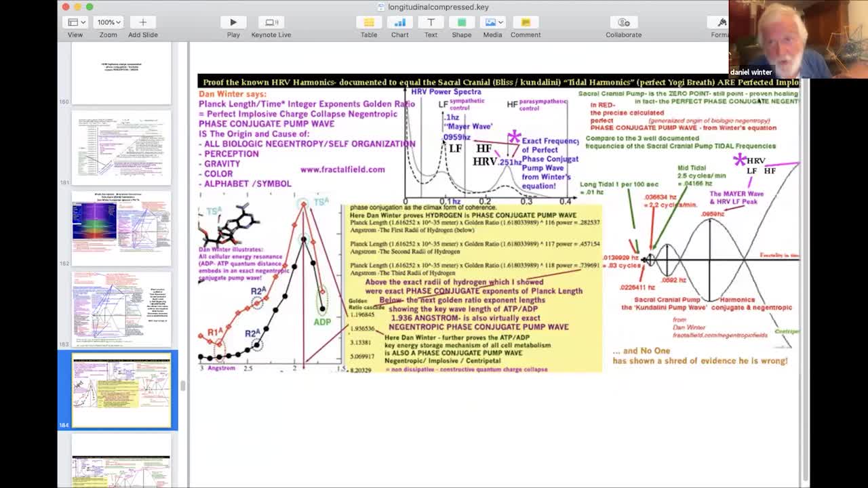Click the slide navigator scrollbar

coord(182,386)
